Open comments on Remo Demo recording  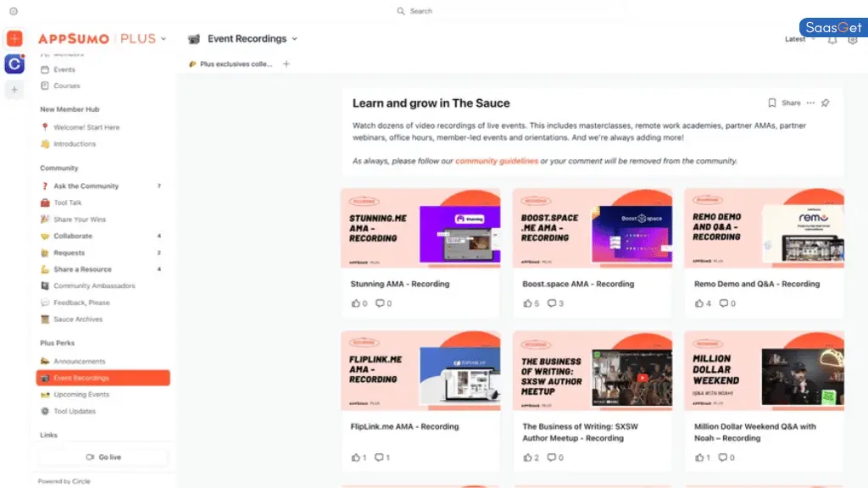(x=724, y=303)
